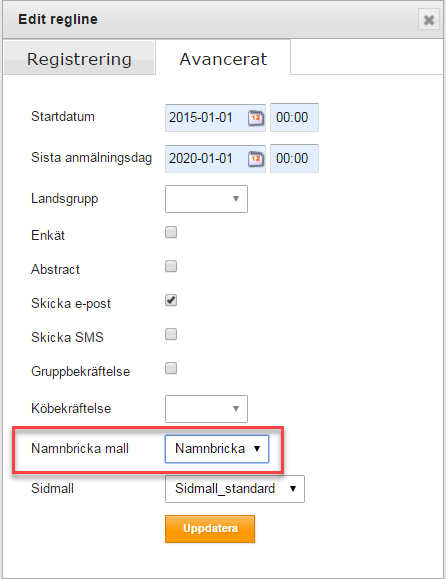Uncheck the Skicka e-post checkbox
Screen dimensions: 446x579
(x=171, y=300)
